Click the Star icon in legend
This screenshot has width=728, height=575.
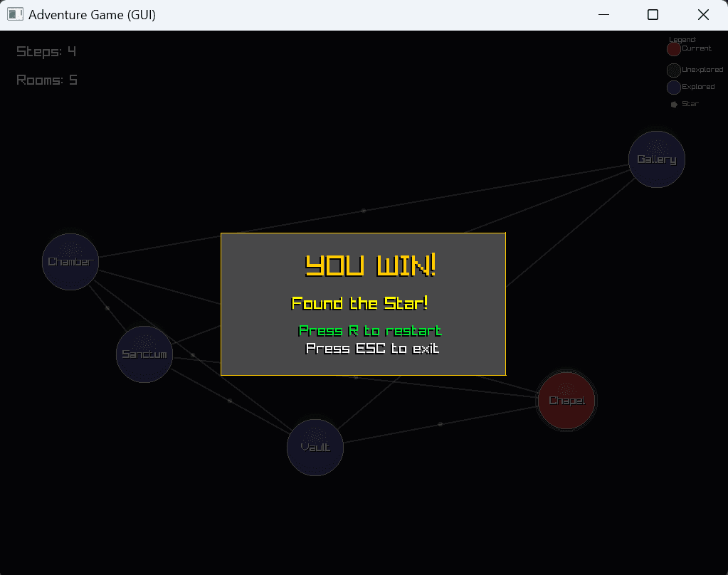click(674, 105)
